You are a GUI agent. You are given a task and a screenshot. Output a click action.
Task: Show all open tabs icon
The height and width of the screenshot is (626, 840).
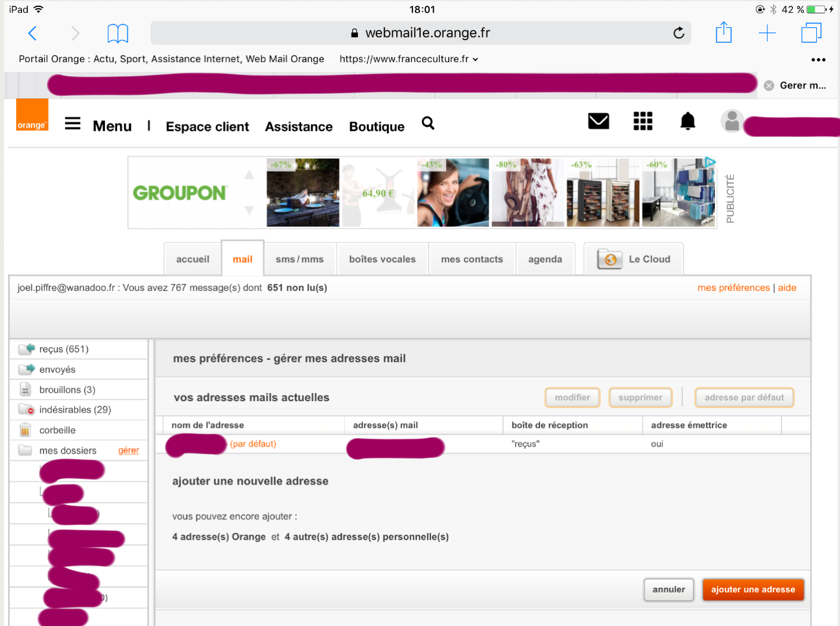click(x=811, y=33)
